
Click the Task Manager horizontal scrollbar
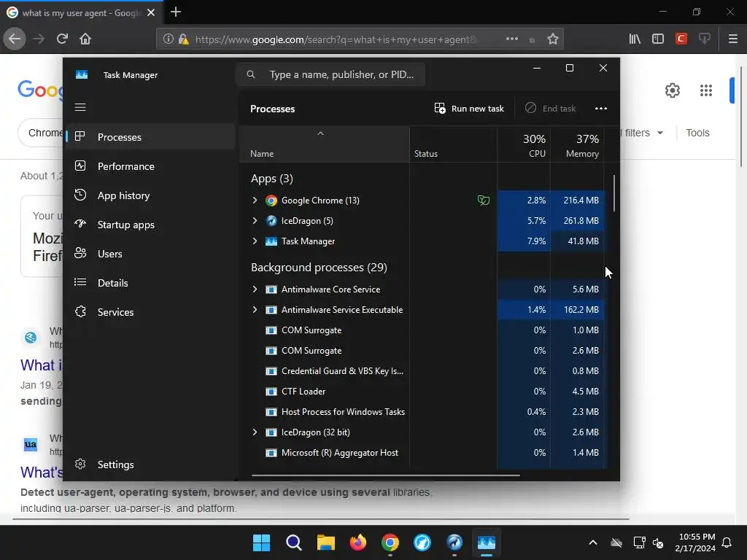(x=385, y=475)
